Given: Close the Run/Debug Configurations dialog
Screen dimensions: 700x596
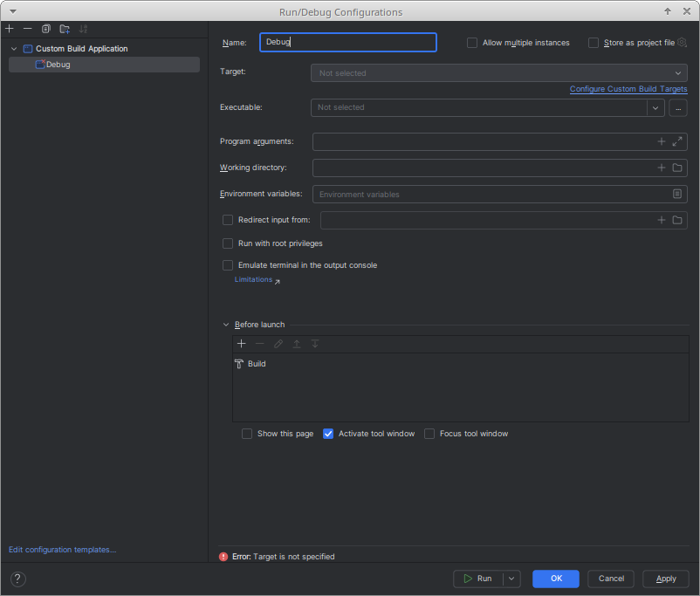Looking at the screenshot, I should [x=687, y=11].
